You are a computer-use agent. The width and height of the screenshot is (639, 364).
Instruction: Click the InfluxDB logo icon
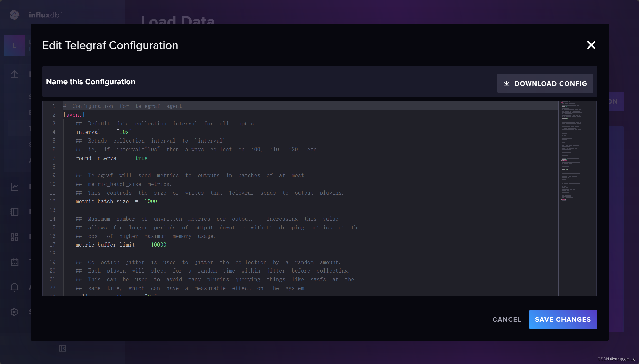click(x=14, y=15)
